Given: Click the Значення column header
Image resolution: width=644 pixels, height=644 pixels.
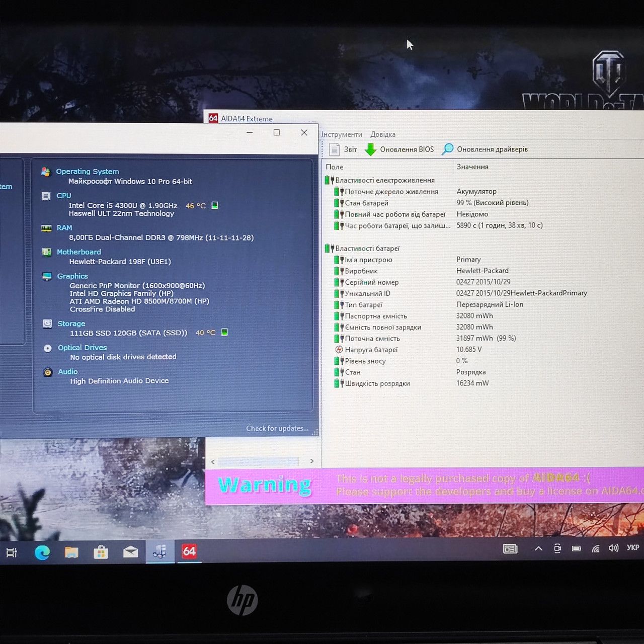Looking at the screenshot, I should pos(472,167).
